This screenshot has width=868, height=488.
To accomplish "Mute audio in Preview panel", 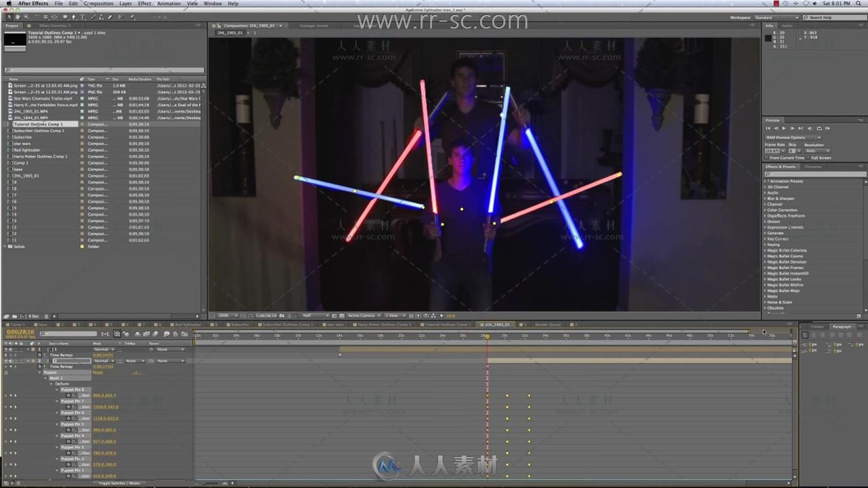I will coord(810,128).
